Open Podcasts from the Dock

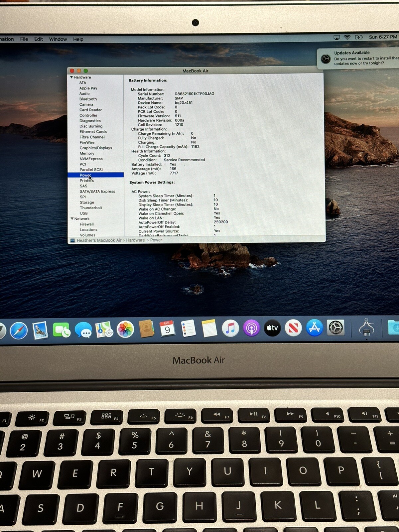tap(251, 328)
